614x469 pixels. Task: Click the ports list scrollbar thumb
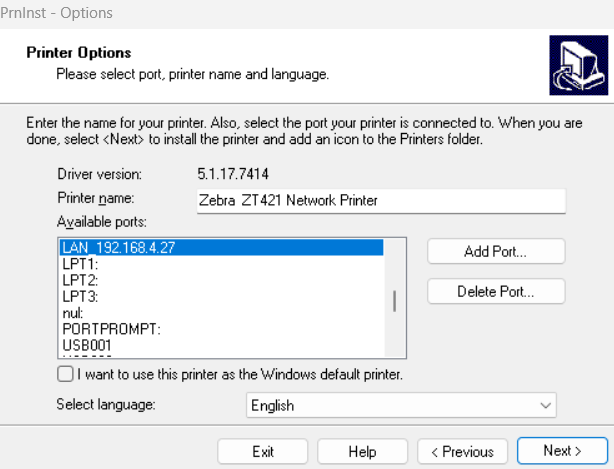coord(395,301)
